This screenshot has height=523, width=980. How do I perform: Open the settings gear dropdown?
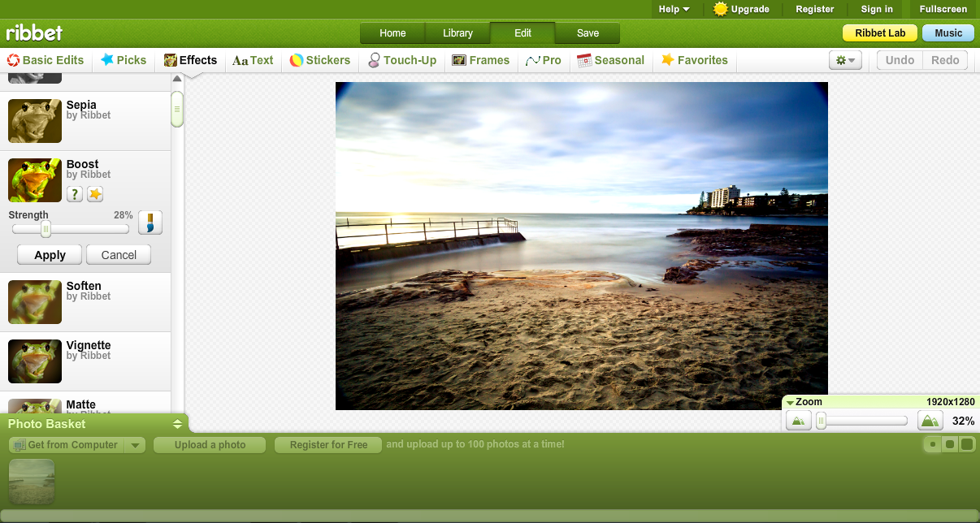(845, 60)
